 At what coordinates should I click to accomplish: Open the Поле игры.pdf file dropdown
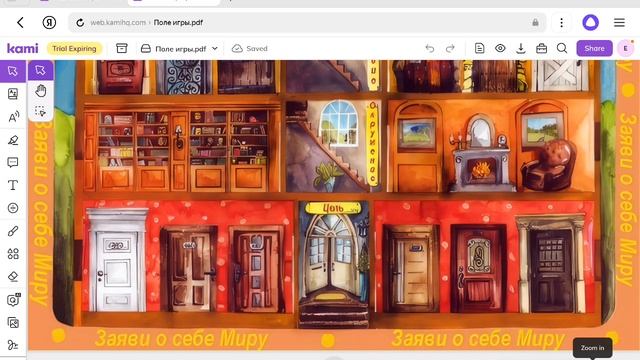(x=179, y=49)
